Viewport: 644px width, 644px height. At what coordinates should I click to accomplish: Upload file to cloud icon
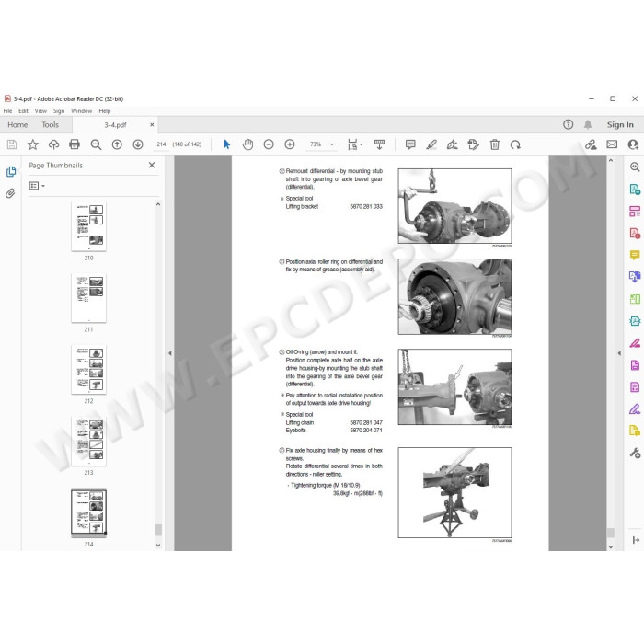53,144
